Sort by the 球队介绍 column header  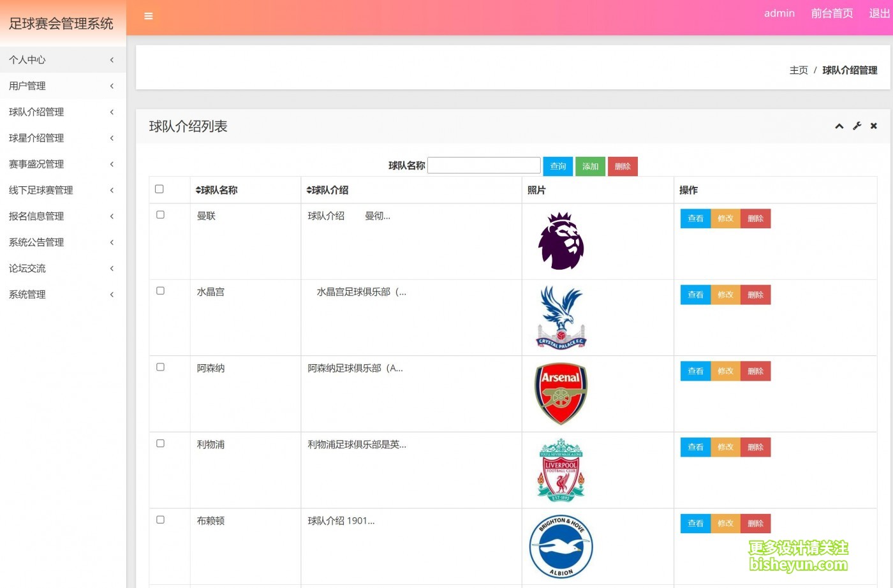[327, 190]
